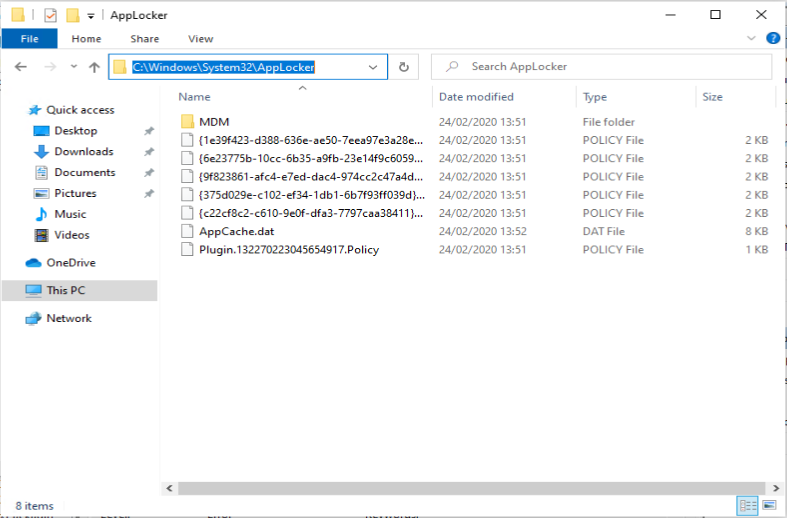Image resolution: width=787 pixels, height=518 pixels.
Task: Maximize the AppLocker window
Action: pos(715,15)
